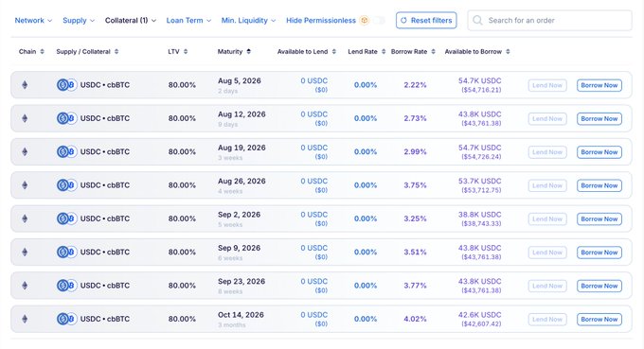644x349 pixels.
Task: Sort by Supply / Collateral column arrows
Action: [x=116, y=52]
